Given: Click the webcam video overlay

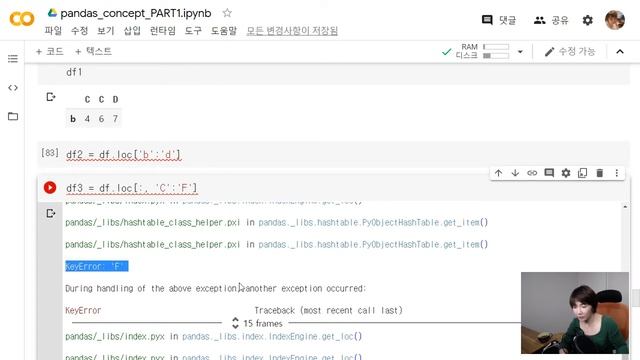Looking at the screenshot, I should (x=575, y=313).
